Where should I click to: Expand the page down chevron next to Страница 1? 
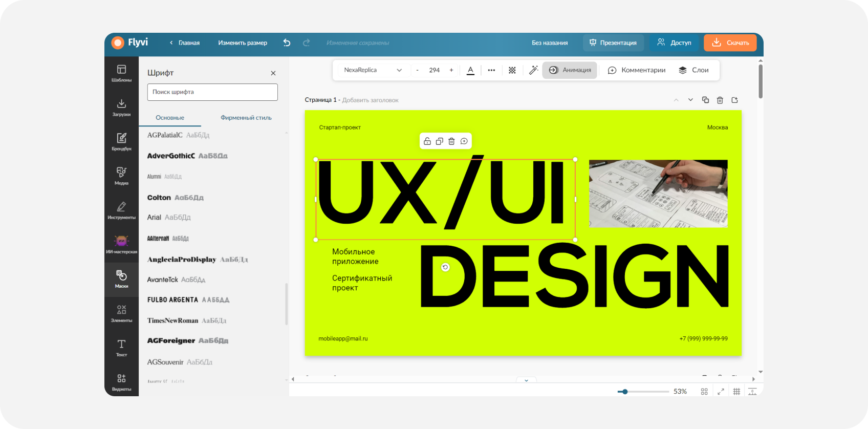tap(690, 100)
